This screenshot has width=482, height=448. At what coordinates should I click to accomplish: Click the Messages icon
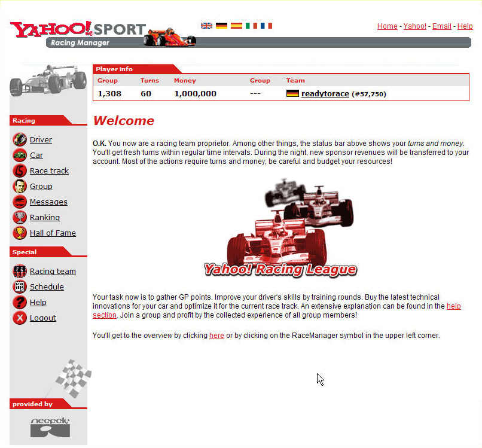point(20,202)
